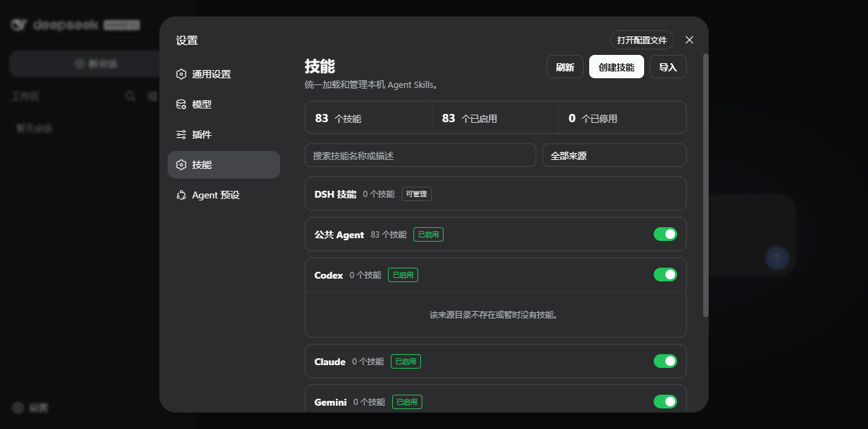
Task: Click the 打开配置文件 button
Action: point(642,40)
